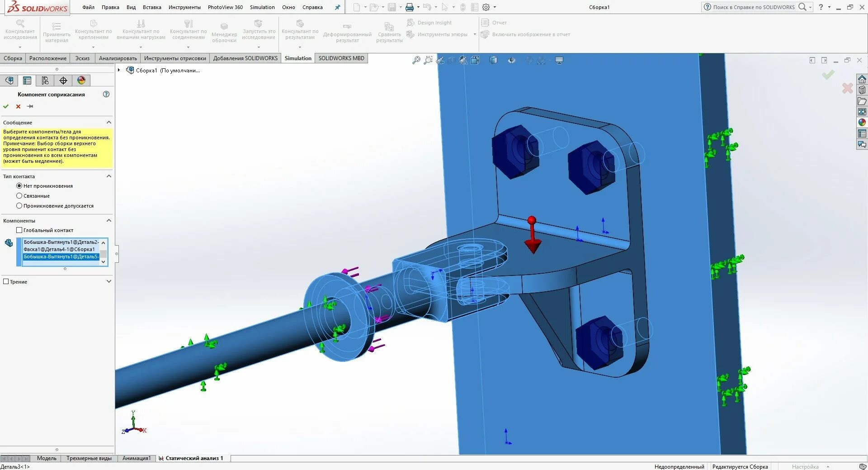Open SOLIDWORKS Resources home icon in task pane
This screenshot has height=470, width=868.
(862, 80)
